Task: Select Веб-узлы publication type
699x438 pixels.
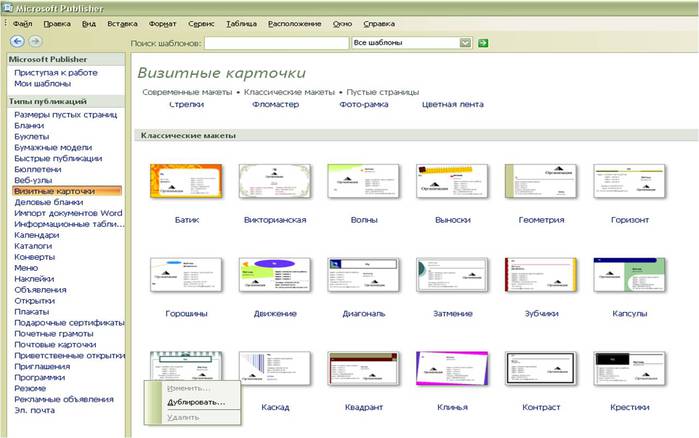Action: [x=33, y=180]
